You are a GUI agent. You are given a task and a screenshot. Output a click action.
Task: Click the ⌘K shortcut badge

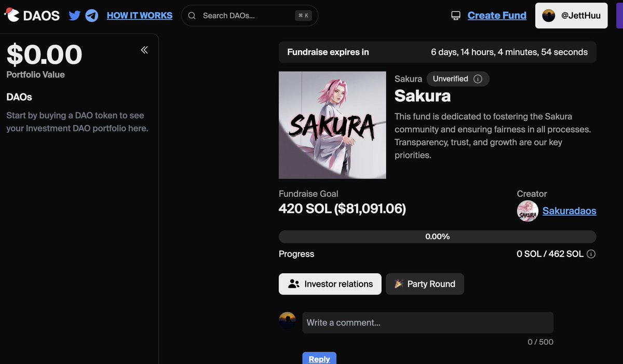[303, 16]
